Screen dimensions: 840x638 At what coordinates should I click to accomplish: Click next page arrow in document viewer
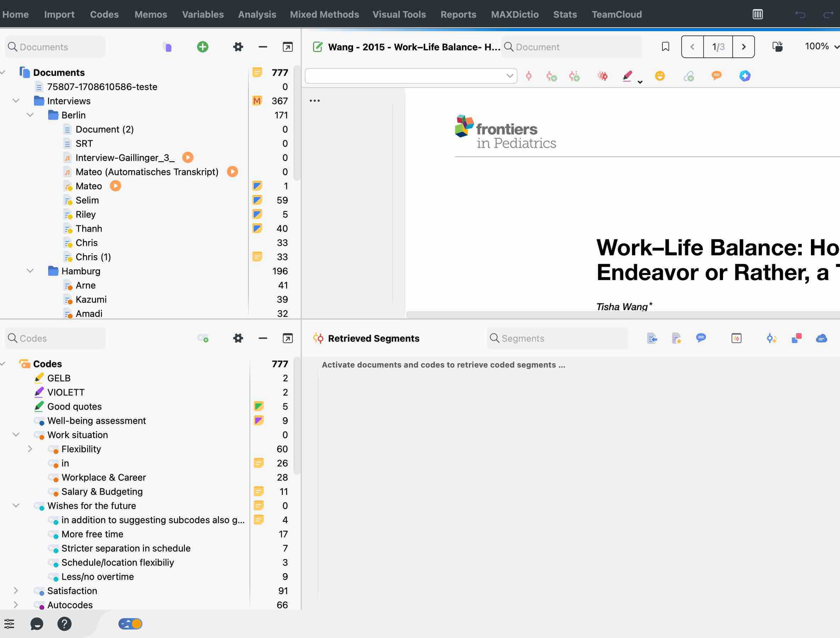[744, 46]
